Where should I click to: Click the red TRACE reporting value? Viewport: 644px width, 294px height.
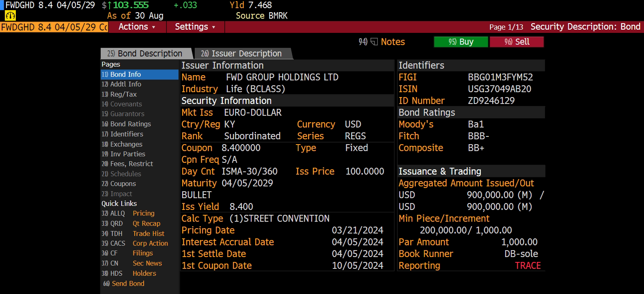click(528, 266)
